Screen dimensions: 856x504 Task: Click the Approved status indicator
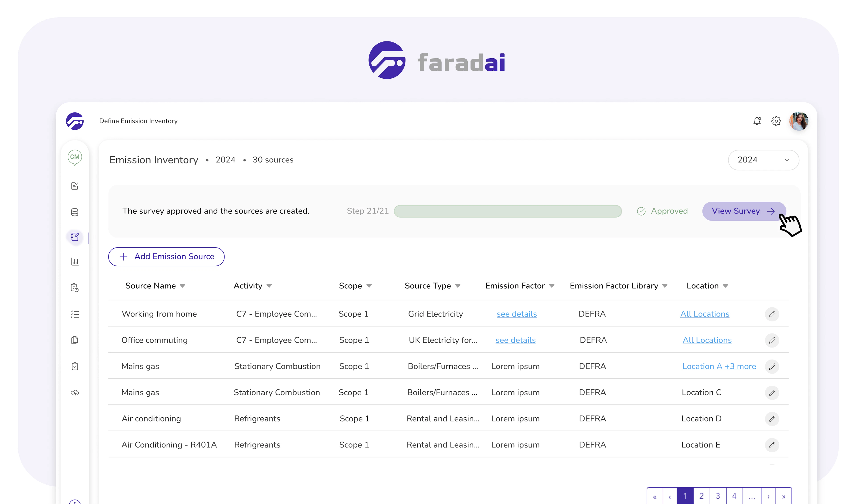662,211
